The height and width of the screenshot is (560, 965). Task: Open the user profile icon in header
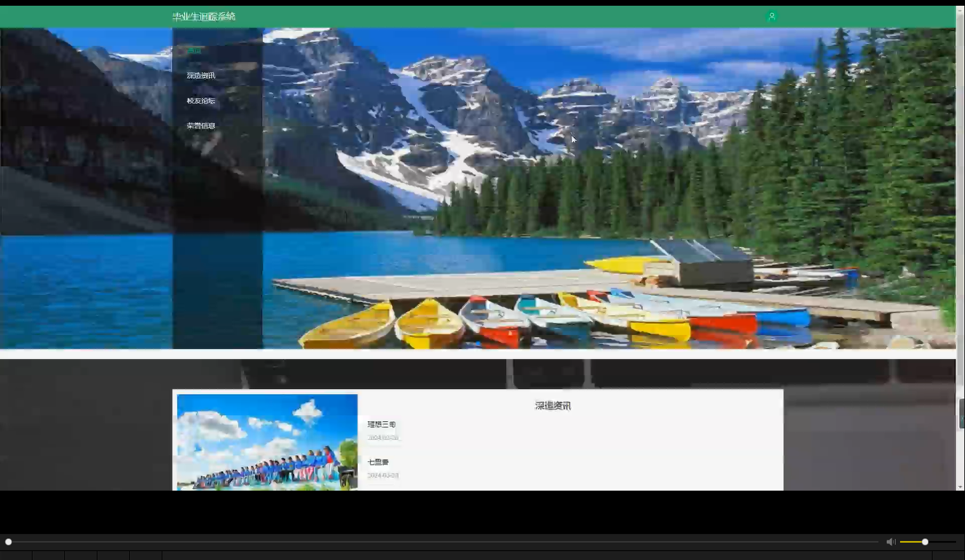(x=771, y=17)
